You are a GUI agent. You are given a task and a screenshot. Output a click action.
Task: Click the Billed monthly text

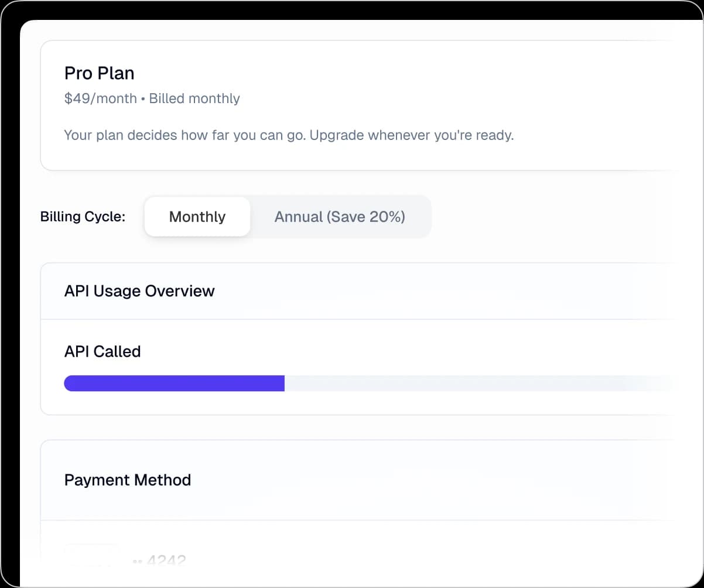tap(194, 98)
